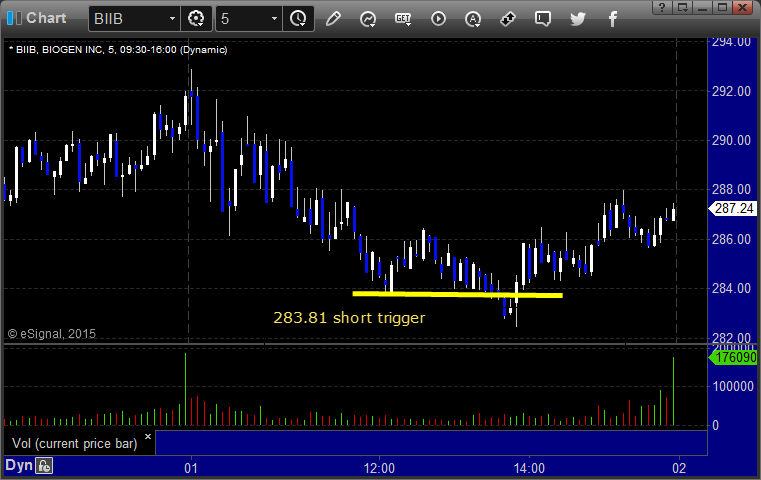This screenshot has width=761, height=480.
Task: Select the Vol (current price bar) tab
Action: [x=75, y=444]
